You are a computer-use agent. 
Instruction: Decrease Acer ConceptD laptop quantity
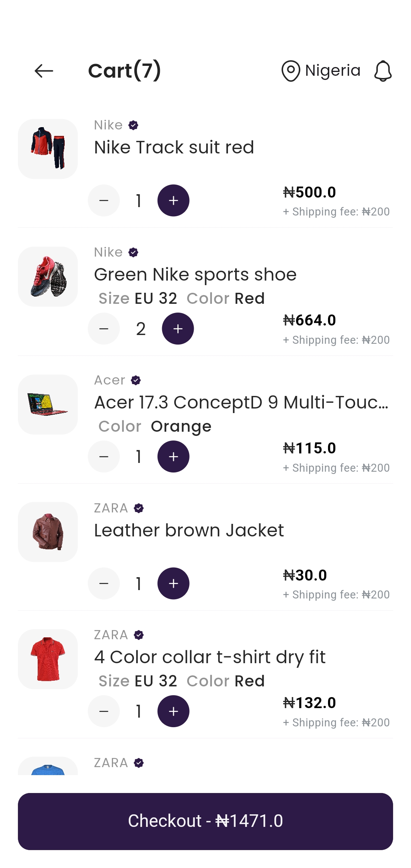tap(104, 456)
